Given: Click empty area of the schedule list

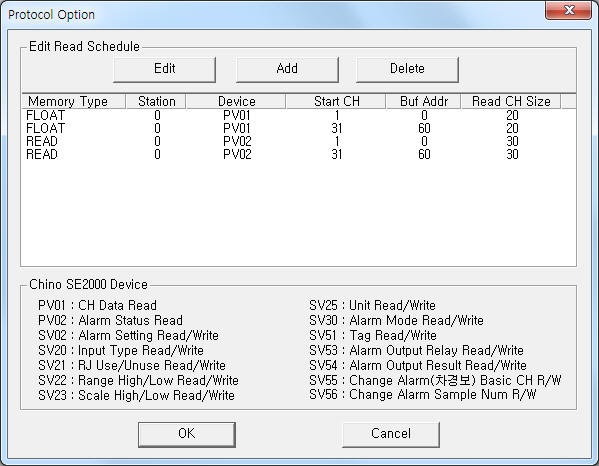Looking at the screenshot, I should 298,214.
